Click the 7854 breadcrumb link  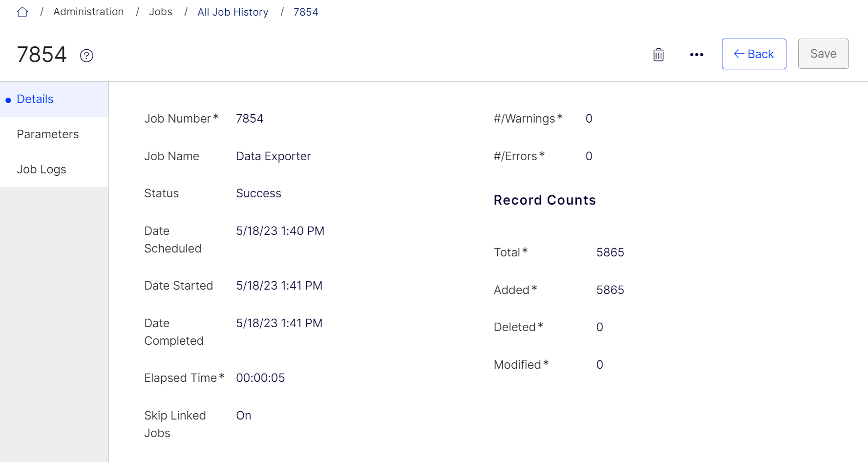pyautogui.click(x=306, y=12)
